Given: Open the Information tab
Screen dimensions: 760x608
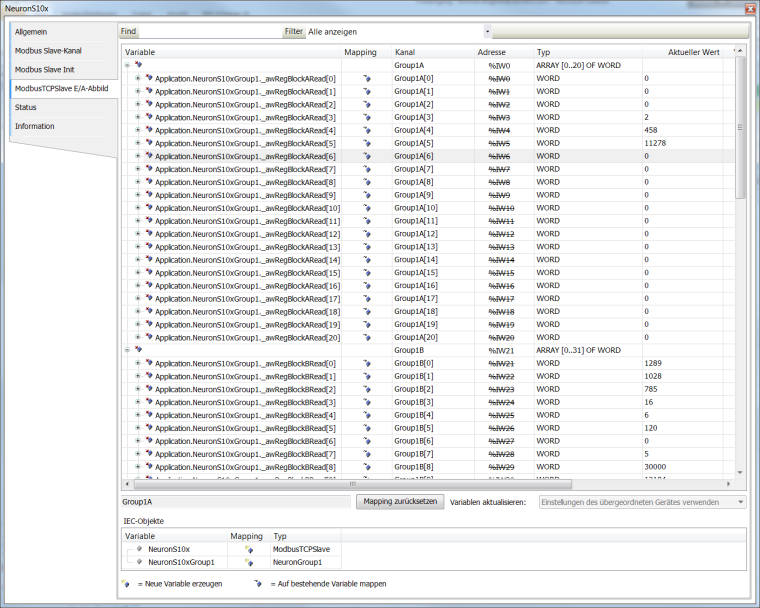Looking at the screenshot, I should (x=35, y=126).
